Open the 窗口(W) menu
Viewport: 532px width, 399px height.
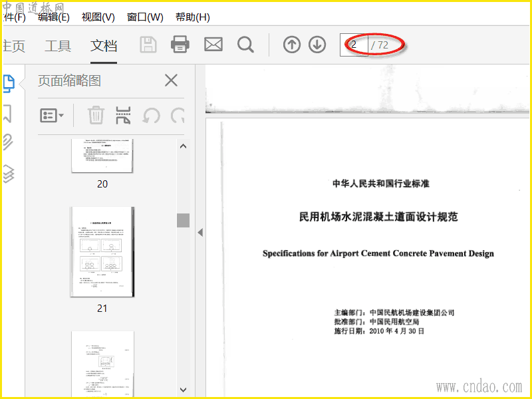click(145, 17)
